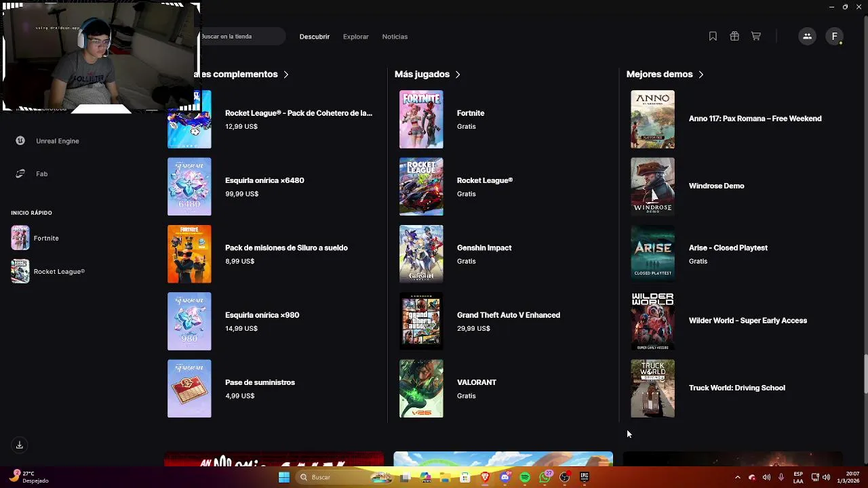Screen dimensions: 868x488
Task: Switch to Noticias tab
Action: pyautogui.click(x=395, y=37)
